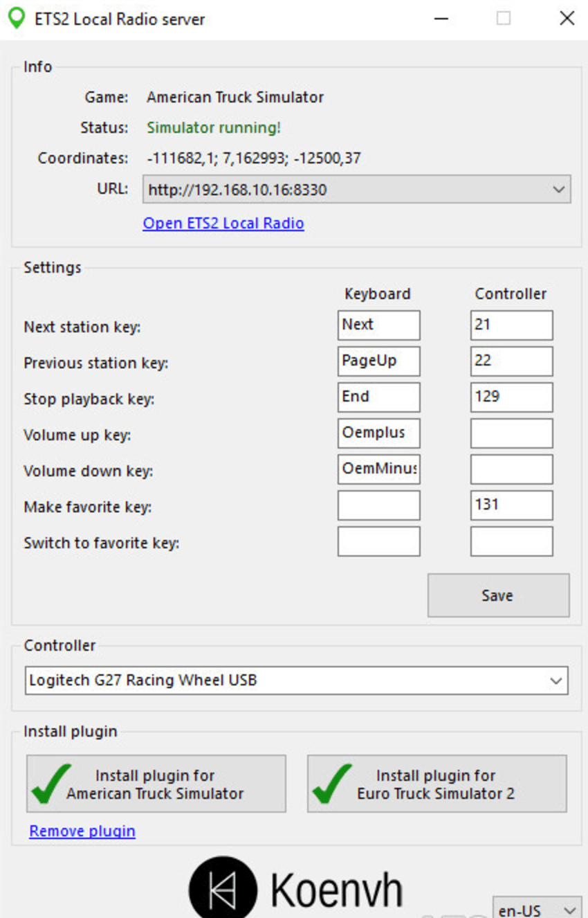The height and width of the screenshot is (918, 588).
Task: Select the Next station keyboard key field
Action: pyautogui.click(x=378, y=325)
